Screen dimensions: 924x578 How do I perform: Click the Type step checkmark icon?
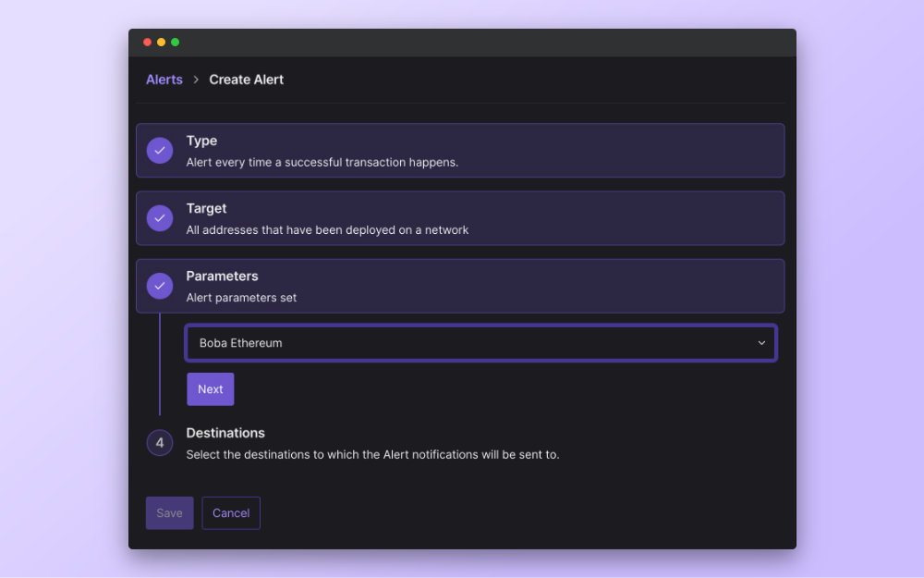(x=160, y=151)
